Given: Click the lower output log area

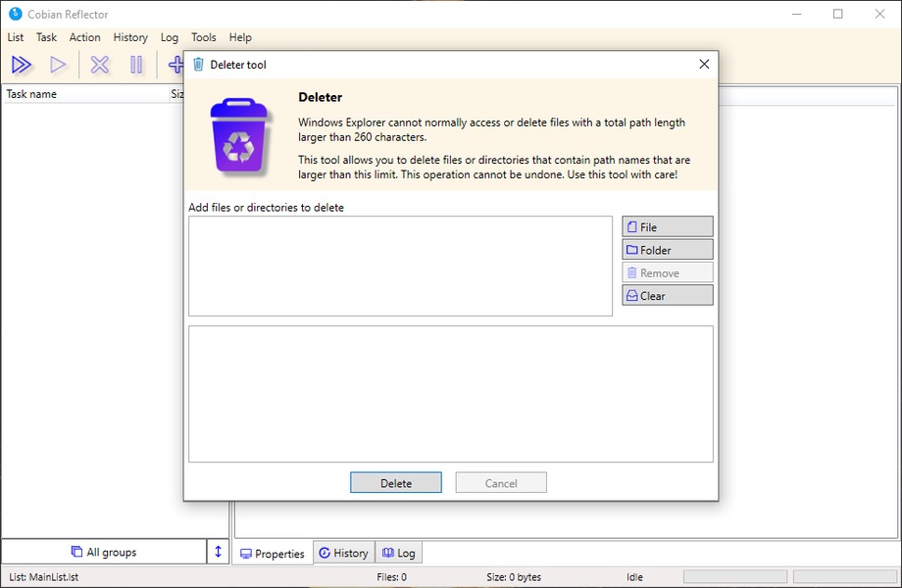Looking at the screenshot, I should [x=450, y=394].
